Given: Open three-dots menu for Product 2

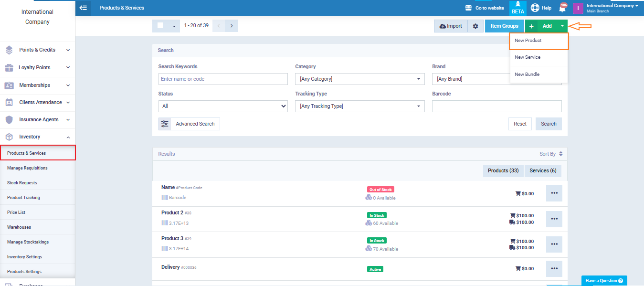Looking at the screenshot, I should click(554, 219).
